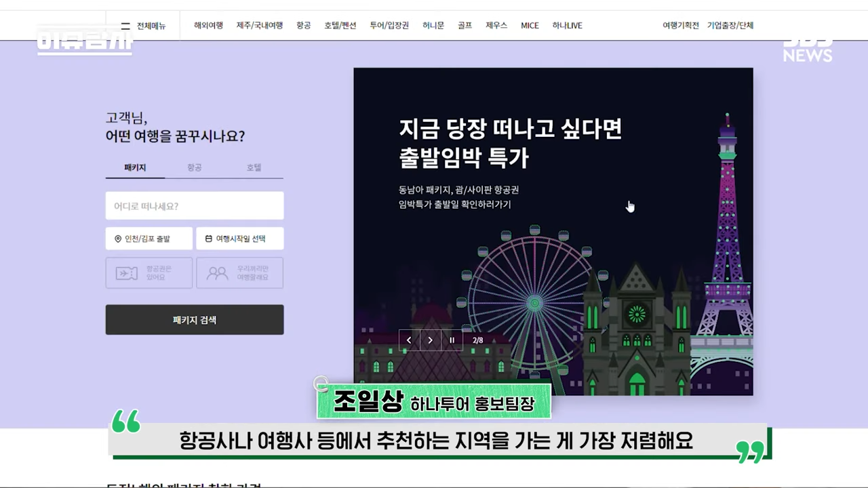Click the Ferris wheel banner illustration

pyautogui.click(x=534, y=302)
